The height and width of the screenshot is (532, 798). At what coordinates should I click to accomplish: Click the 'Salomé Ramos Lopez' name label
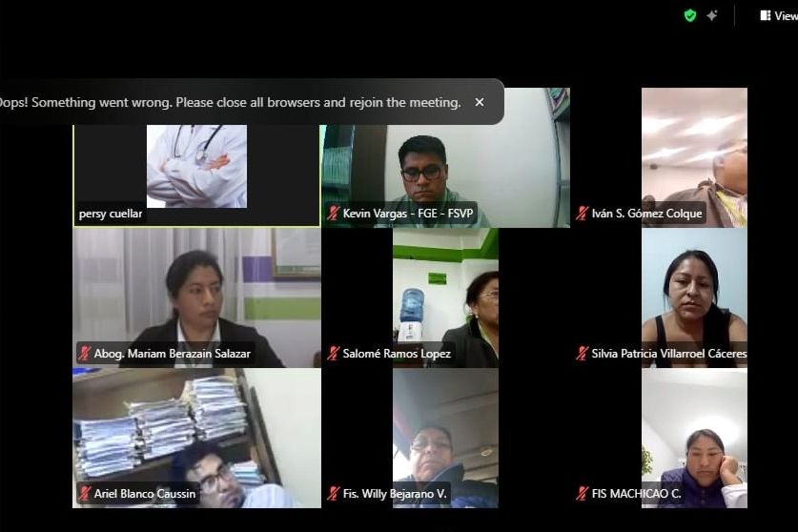click(397, 354)
